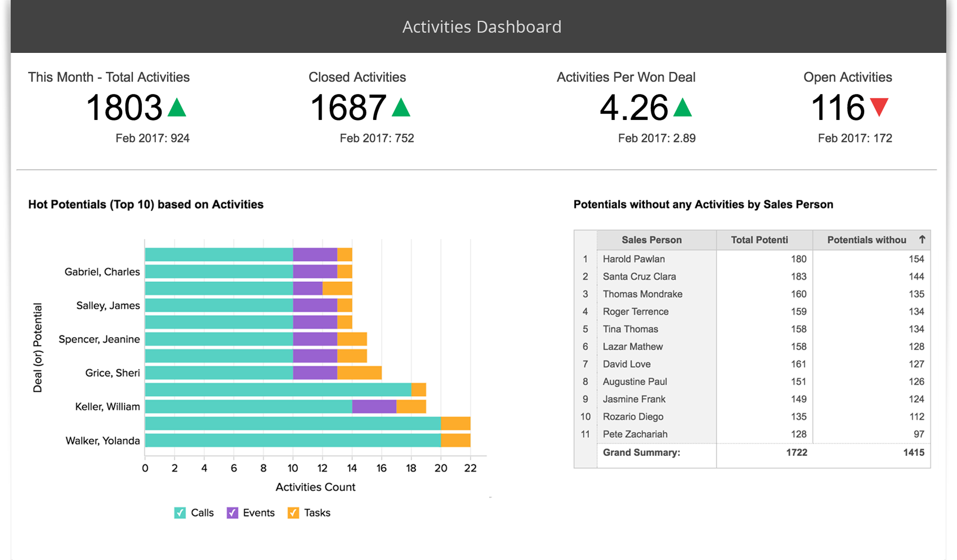Sort by Total Potenti column header

(x=759, y=240)
